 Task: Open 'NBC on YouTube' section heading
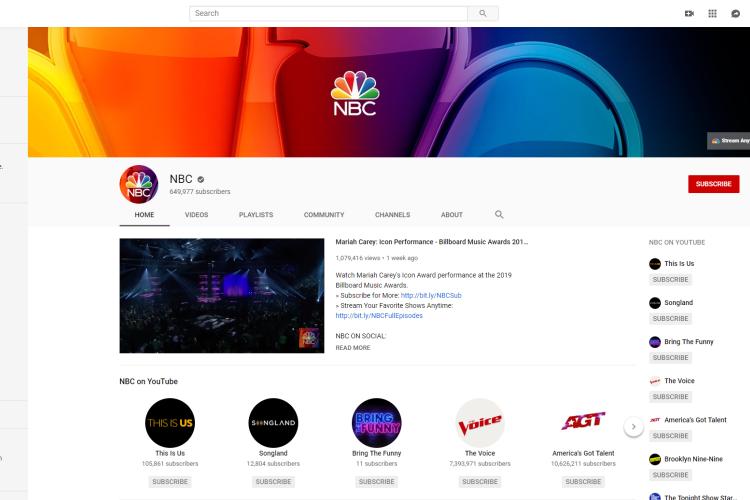148,381
